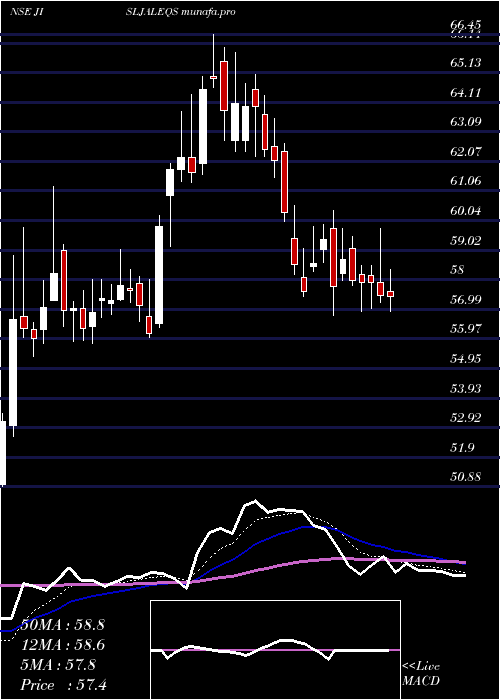This screenshot has width=500, height=700.
Task: Click inside the MACD inset chart
Action: pyautogui.click(x=275, y=650)
